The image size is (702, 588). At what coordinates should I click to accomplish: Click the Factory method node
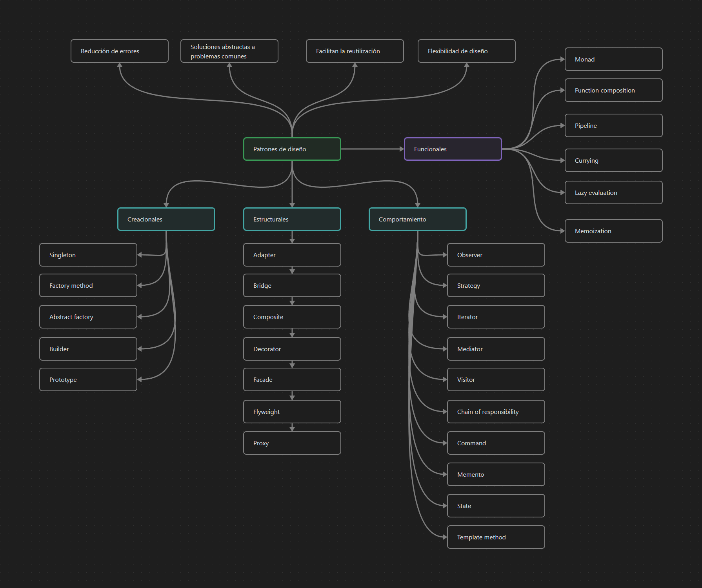[88, 285]
